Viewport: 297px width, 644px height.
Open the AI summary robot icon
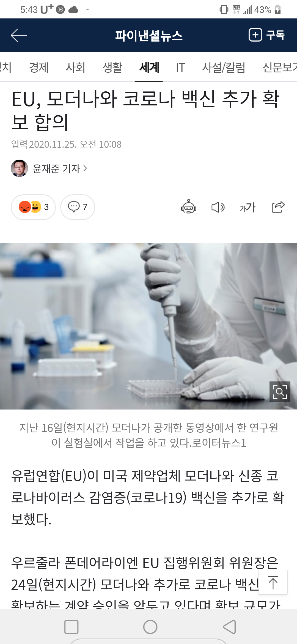188,207
